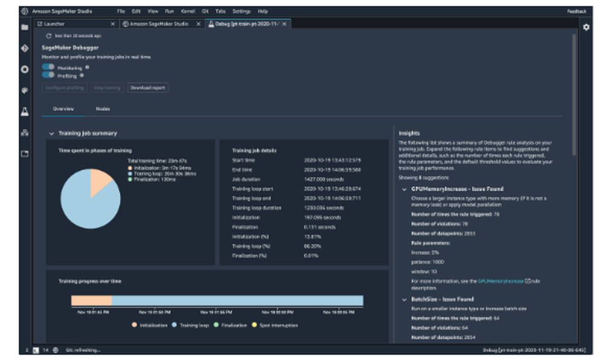
Task: Click the Insights heading
Action: point(409,133)
